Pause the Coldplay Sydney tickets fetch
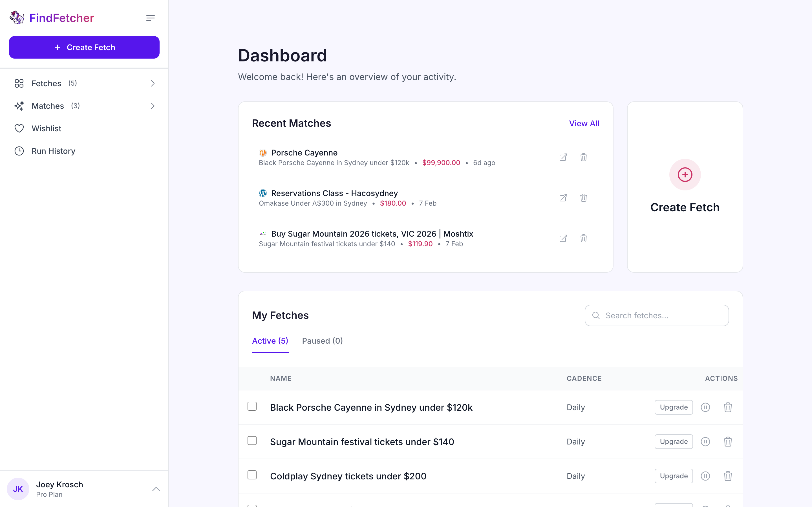 click(705, 476)
